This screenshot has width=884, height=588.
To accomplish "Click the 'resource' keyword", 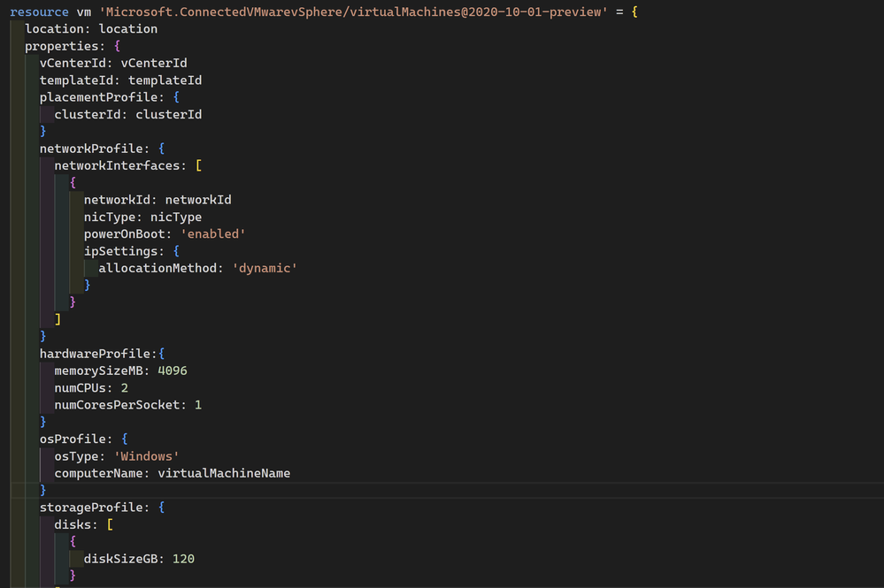I will coord(40,11).
